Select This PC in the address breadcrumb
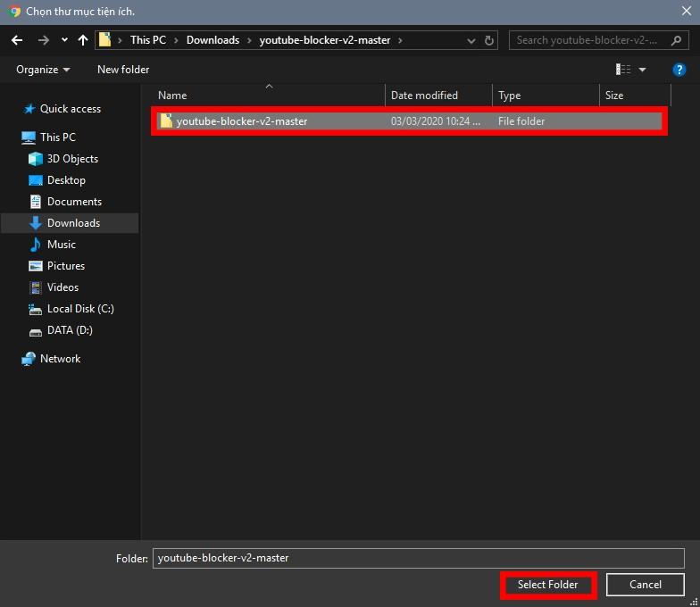700x607 pixels. click(148, 40)
